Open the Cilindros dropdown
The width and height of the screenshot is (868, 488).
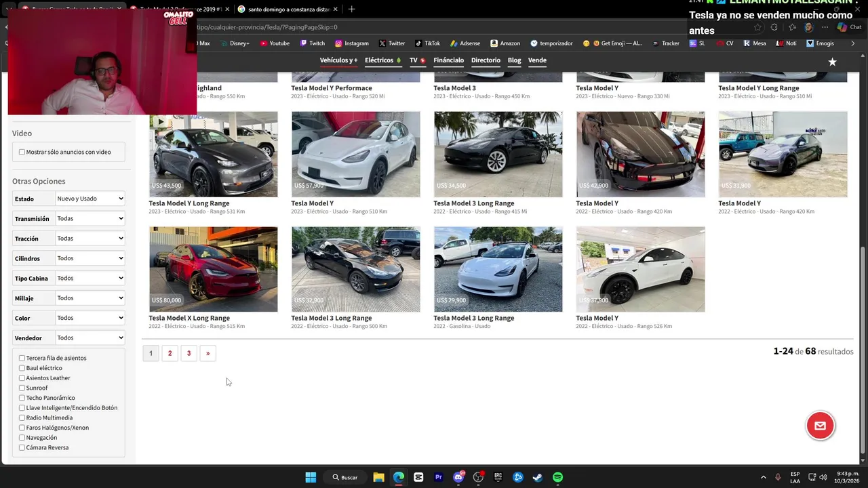point(90,258)
